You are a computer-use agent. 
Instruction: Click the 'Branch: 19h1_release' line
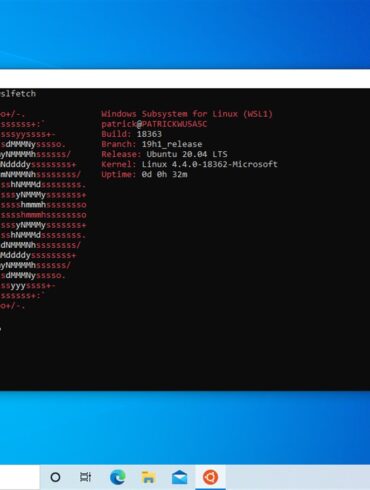(x=152, y=144)
